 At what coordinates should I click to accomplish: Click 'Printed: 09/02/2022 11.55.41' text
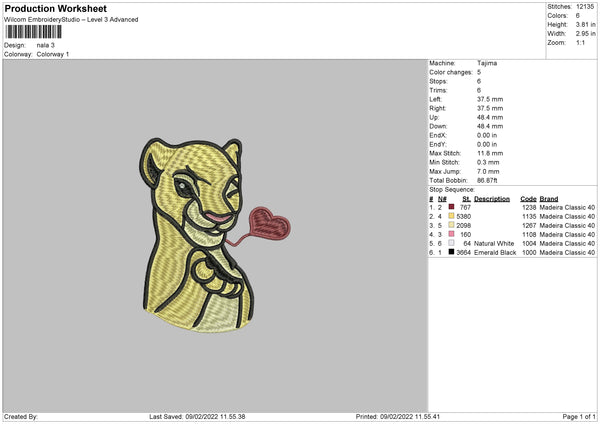pos(398,417)
